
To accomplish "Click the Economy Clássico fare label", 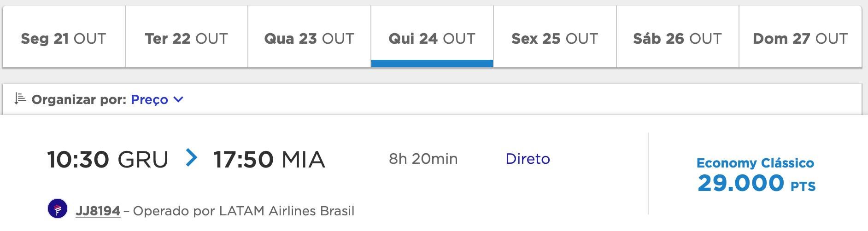I will [755, 163].
